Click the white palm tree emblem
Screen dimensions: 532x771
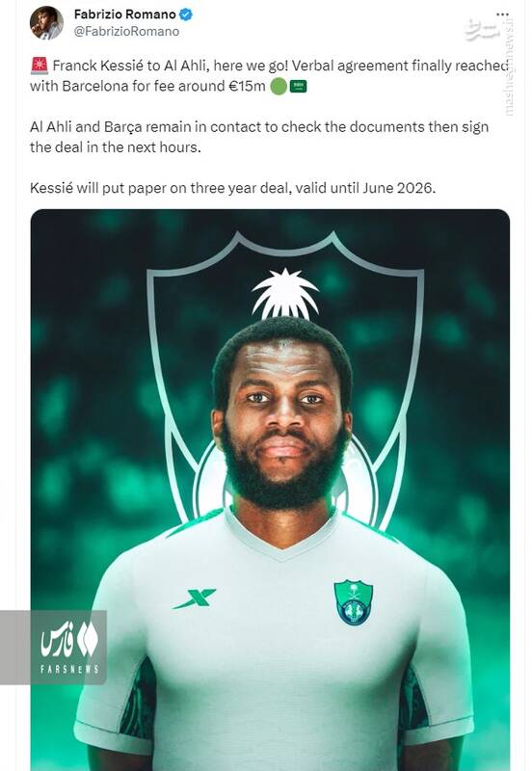(x=285, y=294)
